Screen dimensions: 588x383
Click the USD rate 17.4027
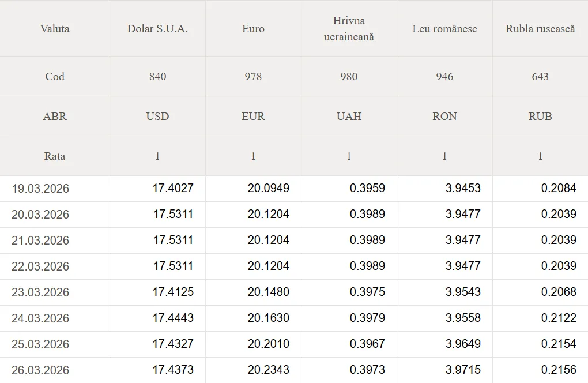173,188
